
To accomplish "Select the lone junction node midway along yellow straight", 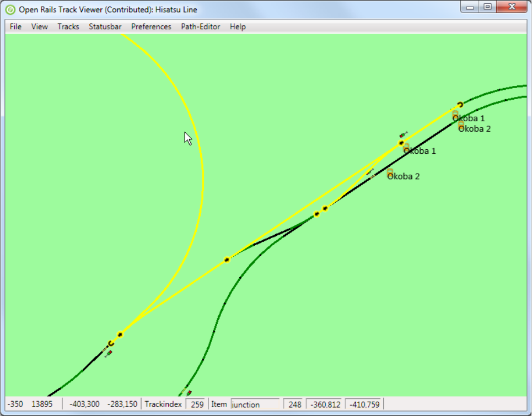I will [x=227, y=260].
